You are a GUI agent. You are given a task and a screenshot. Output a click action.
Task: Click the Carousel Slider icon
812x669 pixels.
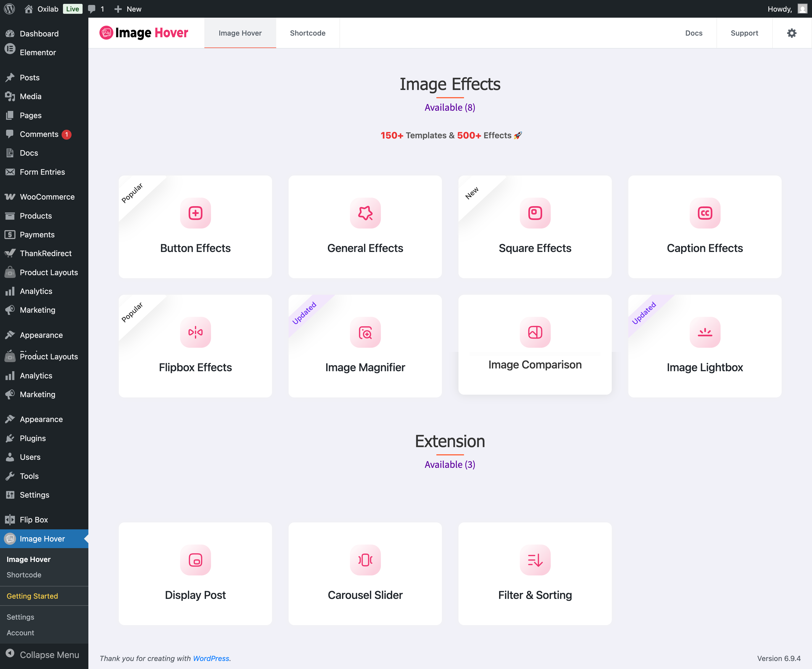coord(365,560)
